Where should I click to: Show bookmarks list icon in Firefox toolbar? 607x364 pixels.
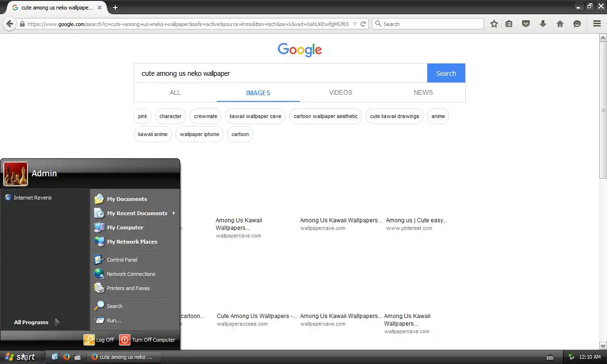click(509, 24)
